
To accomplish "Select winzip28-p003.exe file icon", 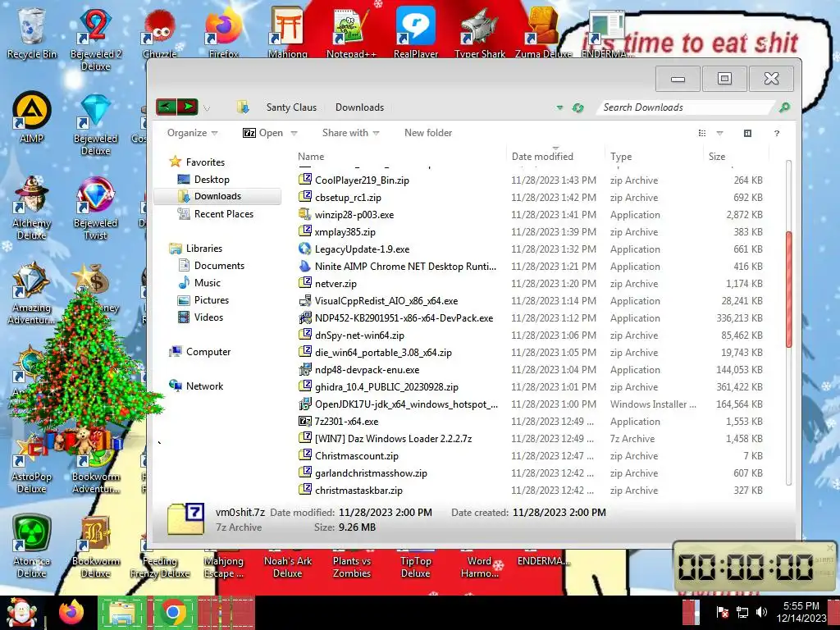I will (x=305, y=214).
